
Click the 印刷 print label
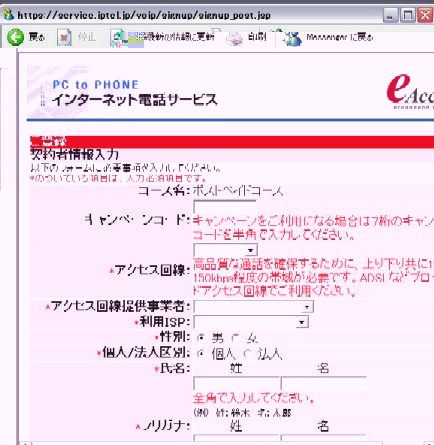pos(257,37)
